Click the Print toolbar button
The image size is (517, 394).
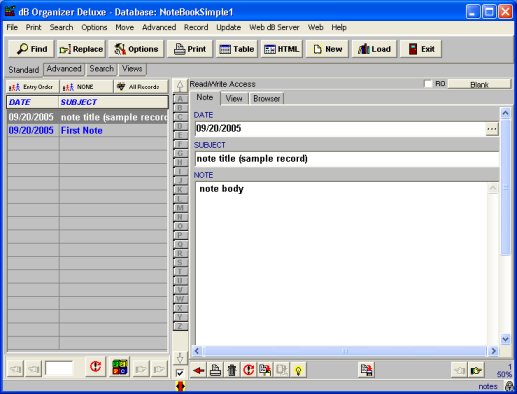coord(190,49)
